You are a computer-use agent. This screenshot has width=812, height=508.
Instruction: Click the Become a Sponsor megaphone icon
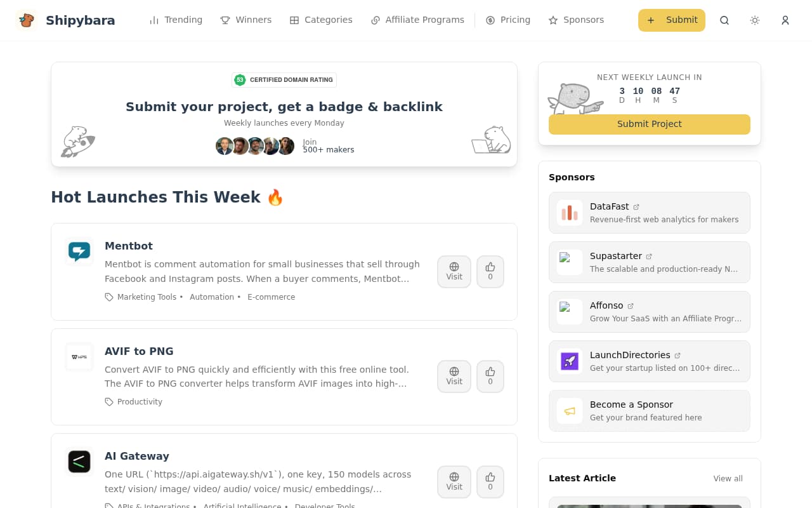click(x=570, y=411)
